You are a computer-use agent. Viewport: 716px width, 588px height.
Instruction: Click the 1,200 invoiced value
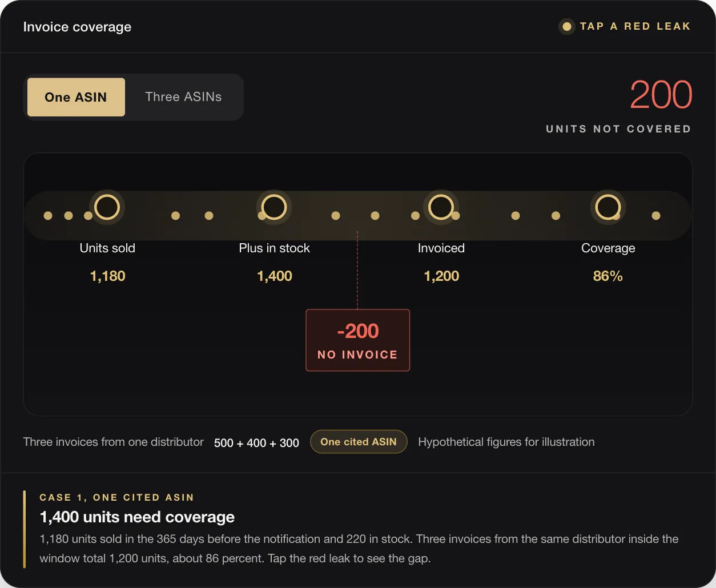point(441,276)
